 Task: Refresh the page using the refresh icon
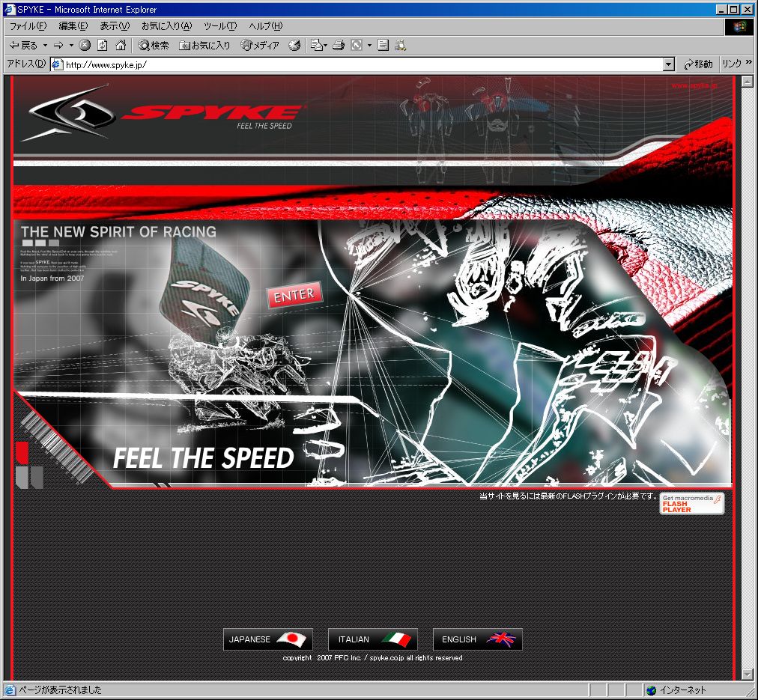[x=103, y=46]
